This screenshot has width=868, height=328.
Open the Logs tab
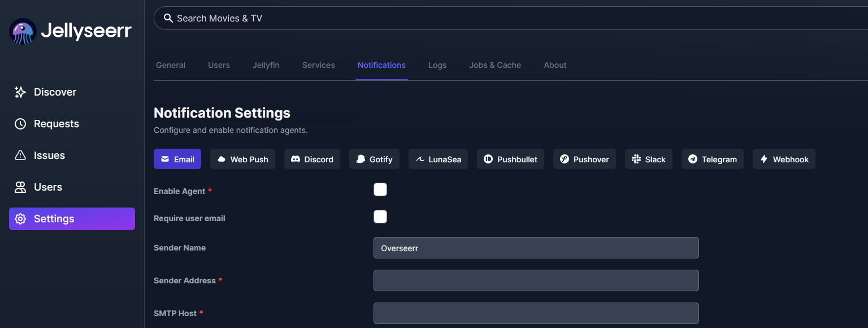437,65
